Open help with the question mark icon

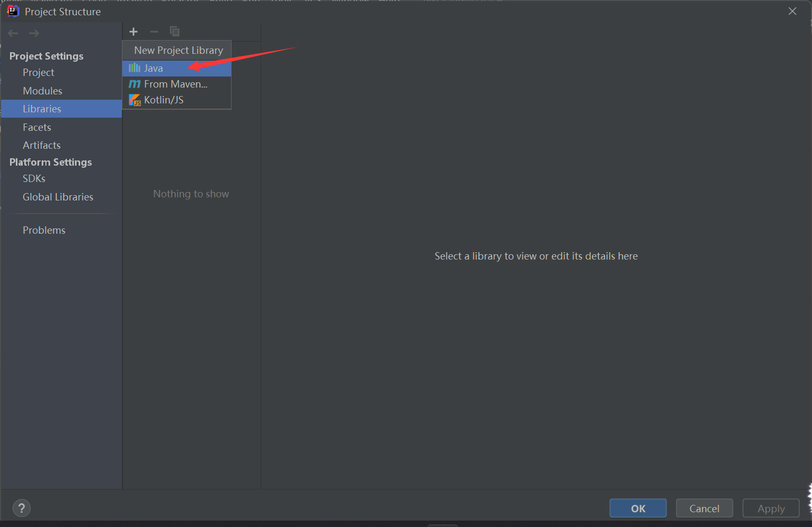click(22, 508)
